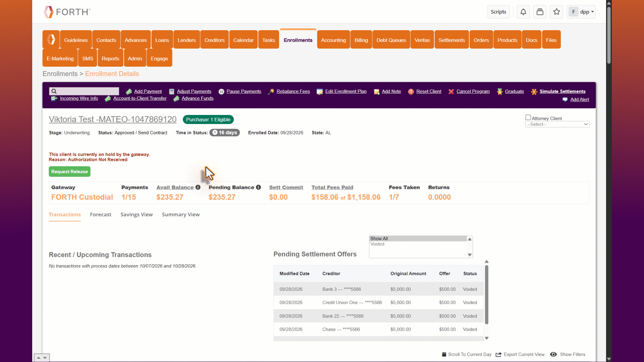Click Export Current View
Image resolution: width=644 pixels, height=362 pixels.
pos(520,354)
